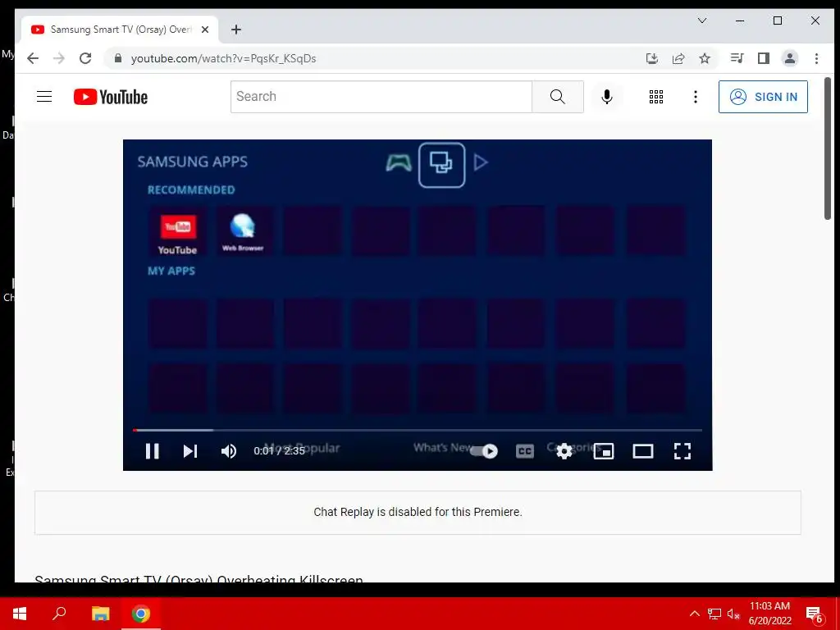Pause the video with the pause button
840x630 pixels.
(152, 451)
